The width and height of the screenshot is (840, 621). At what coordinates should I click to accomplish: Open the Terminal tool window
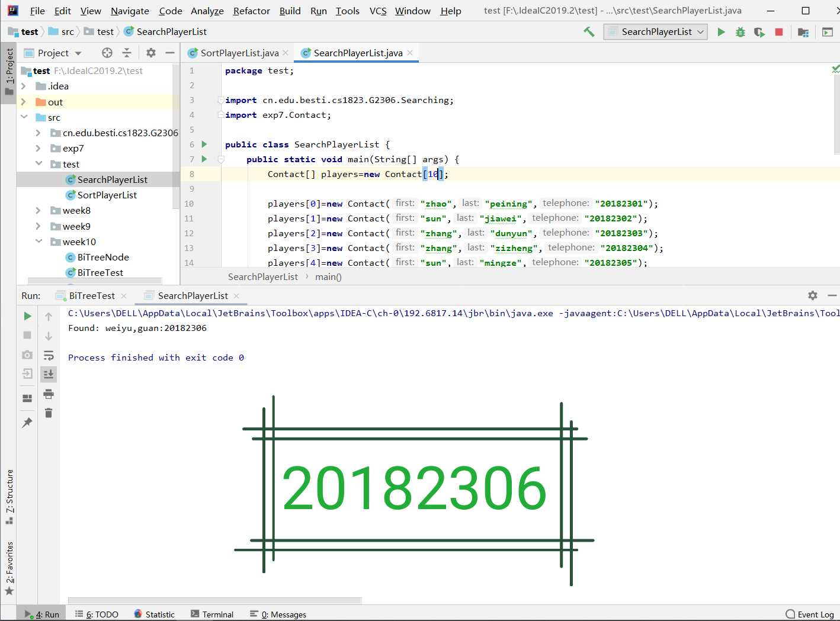(212, 614)
